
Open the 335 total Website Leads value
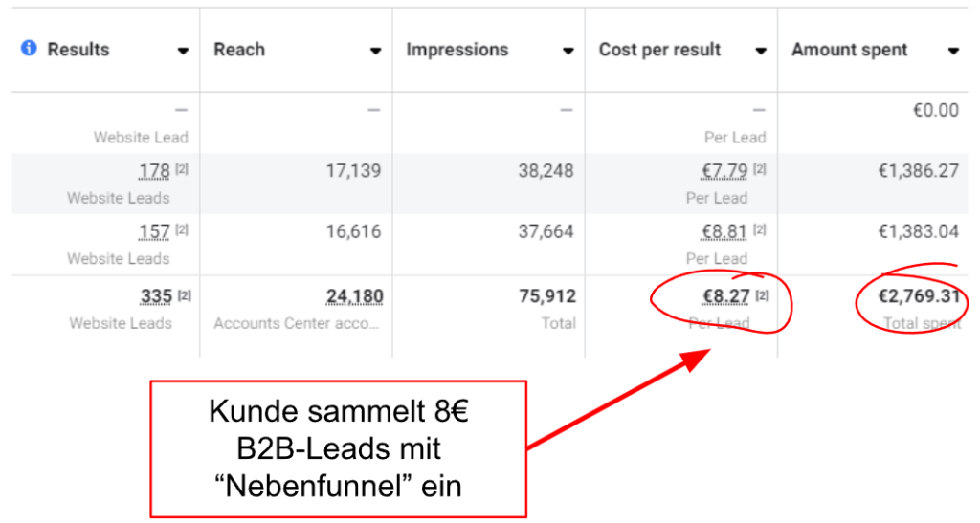click(156, 296)
